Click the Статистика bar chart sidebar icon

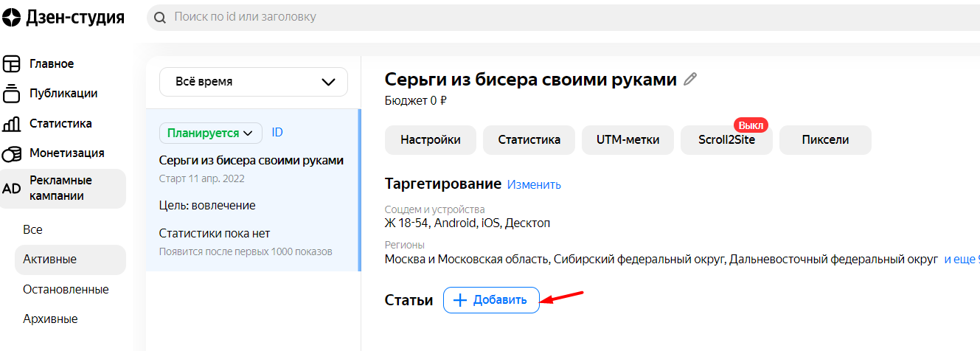pyautogui.click(x=12, y=123)
